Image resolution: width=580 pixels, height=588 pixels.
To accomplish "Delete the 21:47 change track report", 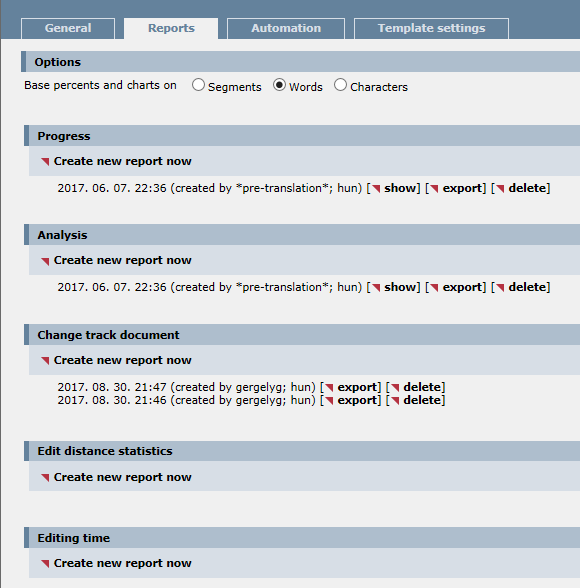I will click(422, 387).
